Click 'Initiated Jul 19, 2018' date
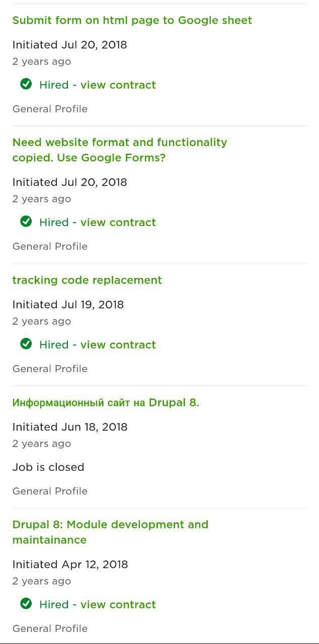This screenshot has height=644, width=319. pyautogui.click(x=68, y=304)
